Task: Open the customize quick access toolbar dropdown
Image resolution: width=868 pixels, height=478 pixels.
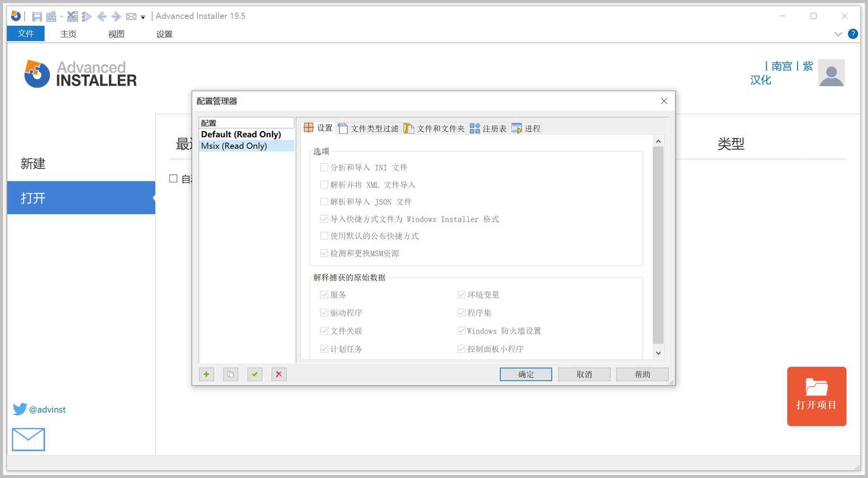Action: point(143,17)
